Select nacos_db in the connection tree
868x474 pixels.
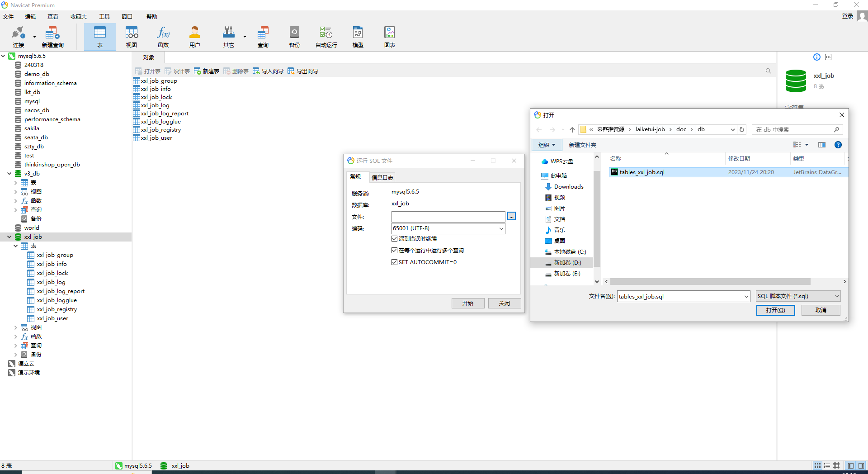point(37,110)
